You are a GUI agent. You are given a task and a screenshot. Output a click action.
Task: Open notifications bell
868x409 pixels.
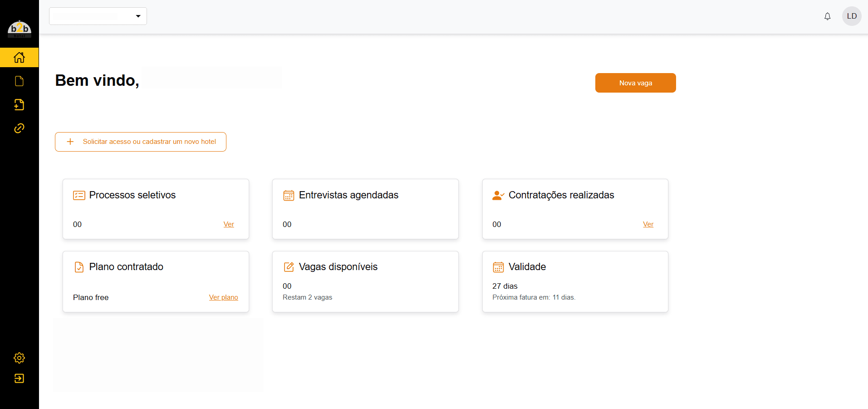[x=827, y=16]
